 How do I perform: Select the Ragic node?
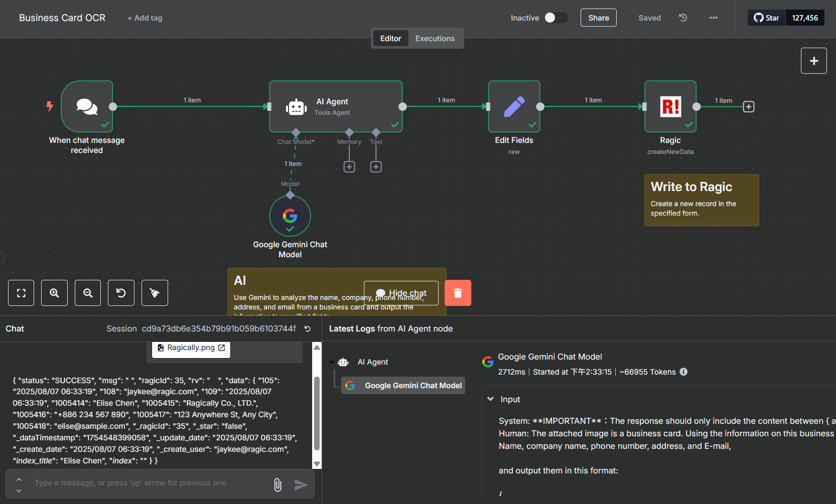(x=670, y=106)
